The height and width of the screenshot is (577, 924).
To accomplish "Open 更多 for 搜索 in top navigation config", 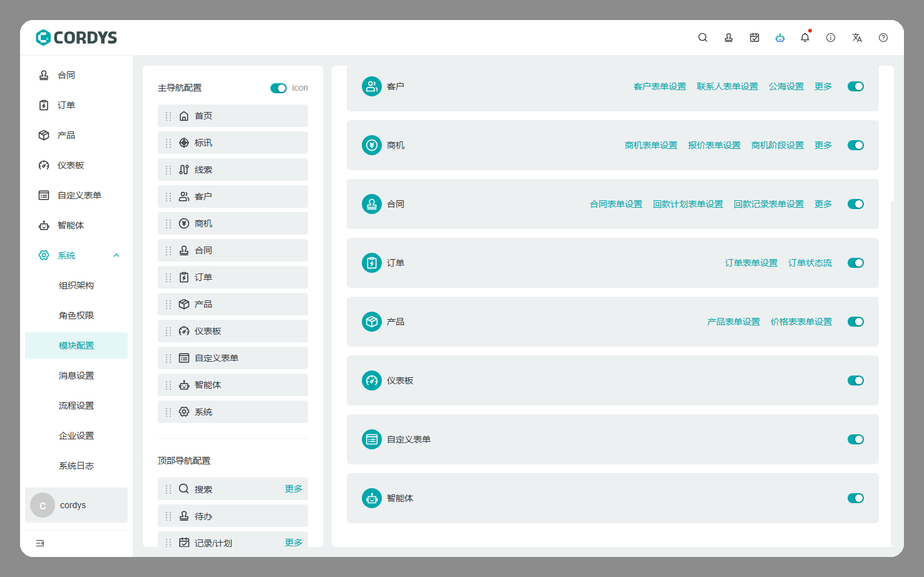I will (x=294, y=489).
